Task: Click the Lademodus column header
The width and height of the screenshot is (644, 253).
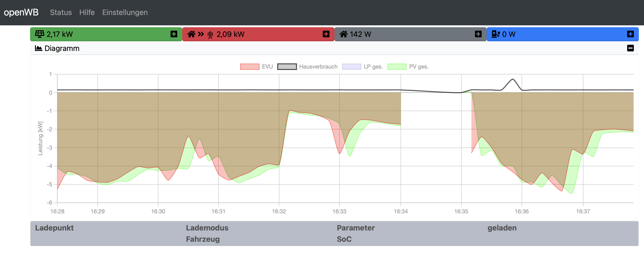Action: tap(207, 228)
